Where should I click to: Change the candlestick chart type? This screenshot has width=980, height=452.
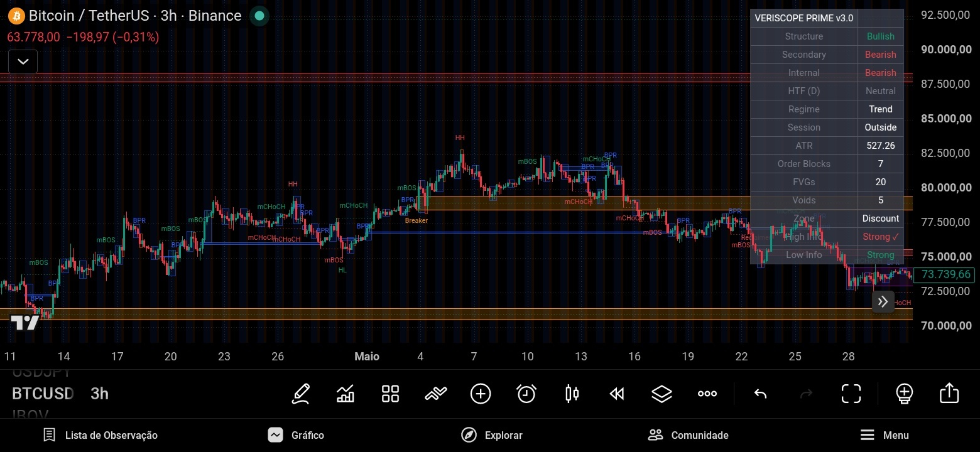tap(572, 394)
